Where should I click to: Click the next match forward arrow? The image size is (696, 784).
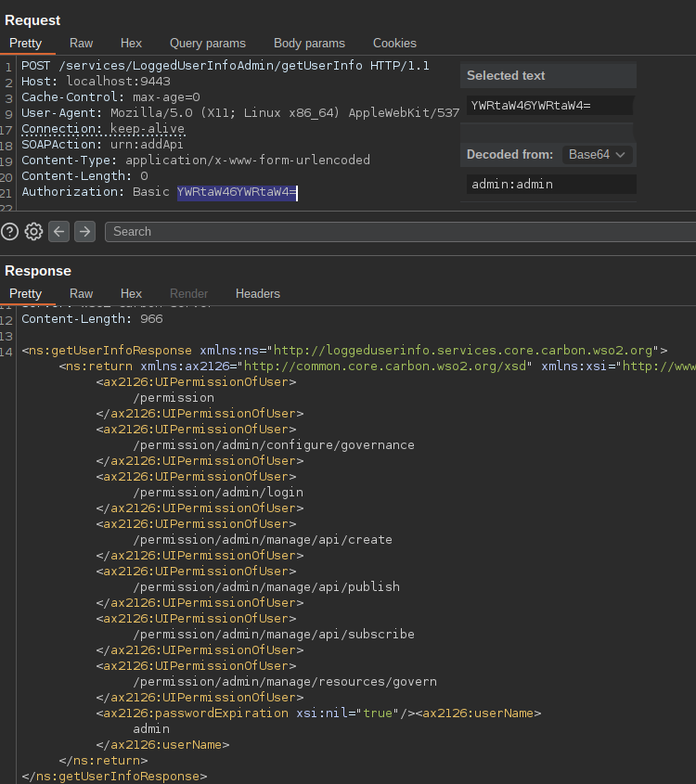pos(84,232)
